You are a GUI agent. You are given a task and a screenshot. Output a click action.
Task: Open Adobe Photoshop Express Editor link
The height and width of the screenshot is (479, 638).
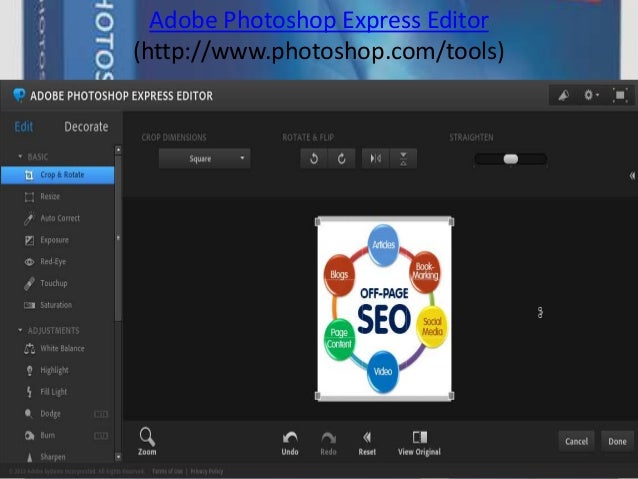click(319, 20)
